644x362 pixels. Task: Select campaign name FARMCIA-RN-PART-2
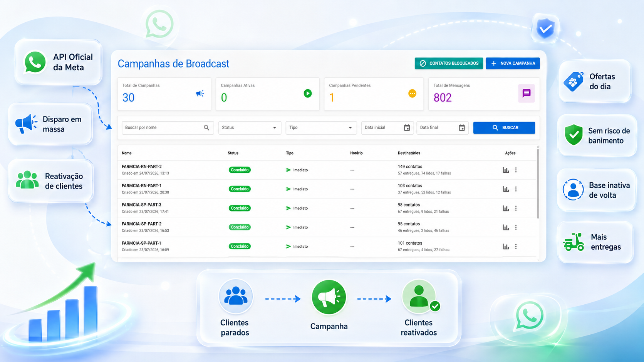coord(142,167)
